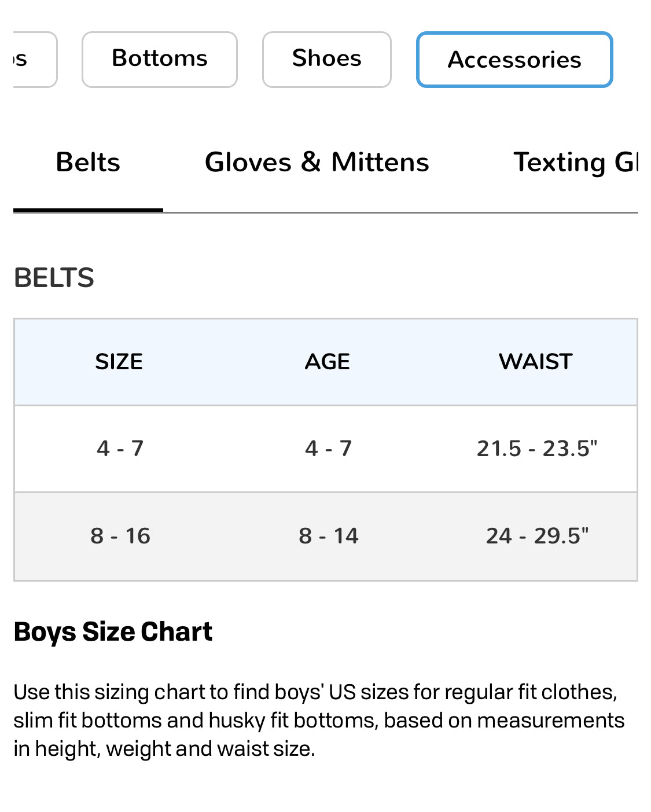Select the Bottoms category button
651x812 pixels.
pyautogui.click(x=159, y=59)
